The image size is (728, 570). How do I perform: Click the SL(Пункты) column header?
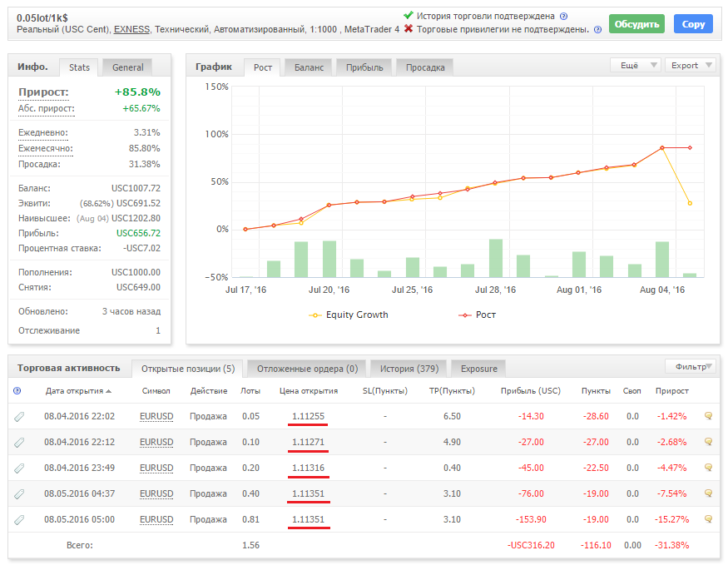click(x=385, y=391)
